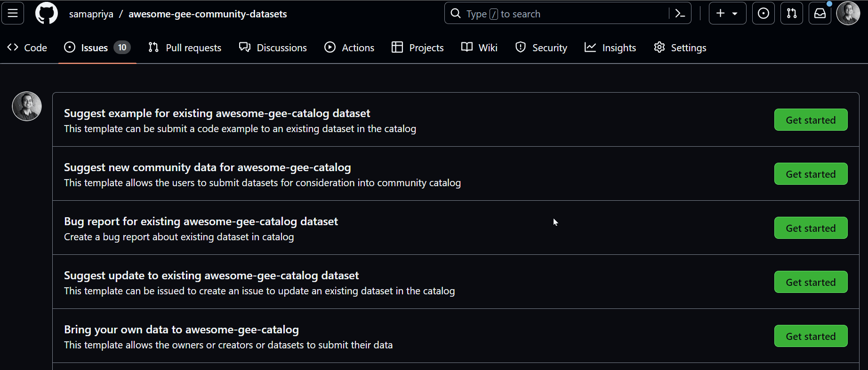The image size is (868, 370).
Task: Open the Discussions tab
Action: coord(273,47)
